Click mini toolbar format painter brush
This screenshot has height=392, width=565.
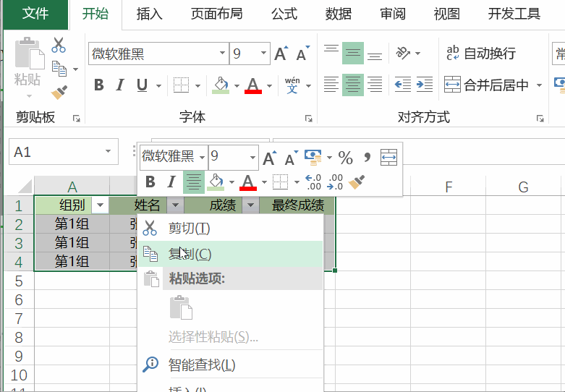[x=357, y=182]
